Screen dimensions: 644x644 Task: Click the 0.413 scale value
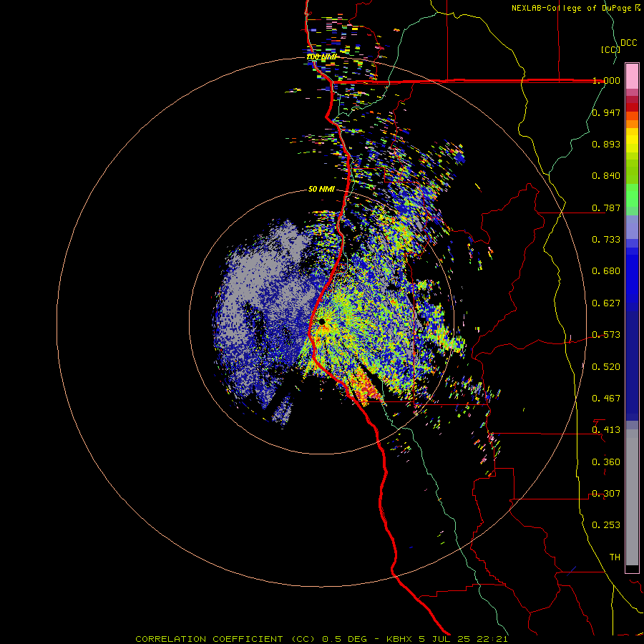click(x=606, y=430)
